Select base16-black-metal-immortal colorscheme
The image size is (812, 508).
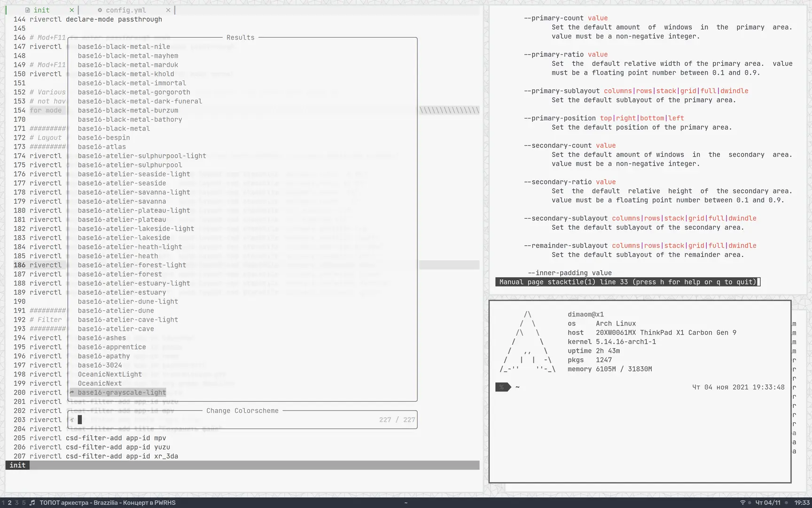click(132, 83)
